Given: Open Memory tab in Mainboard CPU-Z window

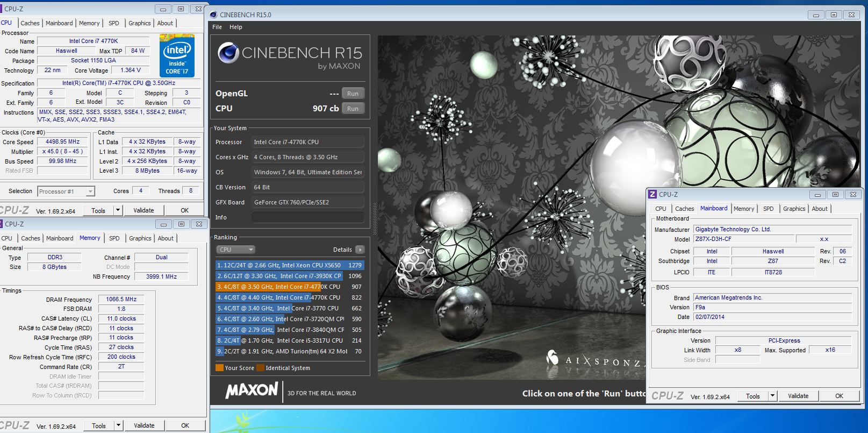Looking at the screenshot, I should point(744,209).
